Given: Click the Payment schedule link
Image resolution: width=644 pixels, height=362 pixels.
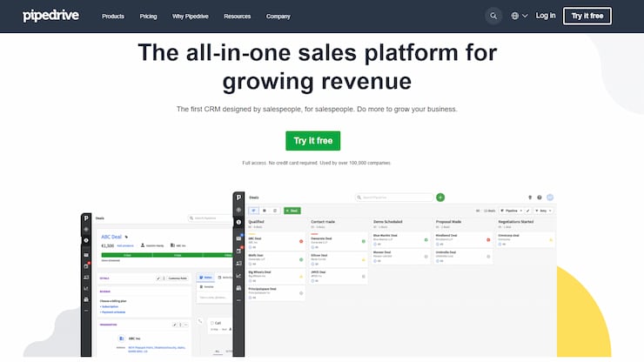Looking at the screenshot, I should (112, 312).
